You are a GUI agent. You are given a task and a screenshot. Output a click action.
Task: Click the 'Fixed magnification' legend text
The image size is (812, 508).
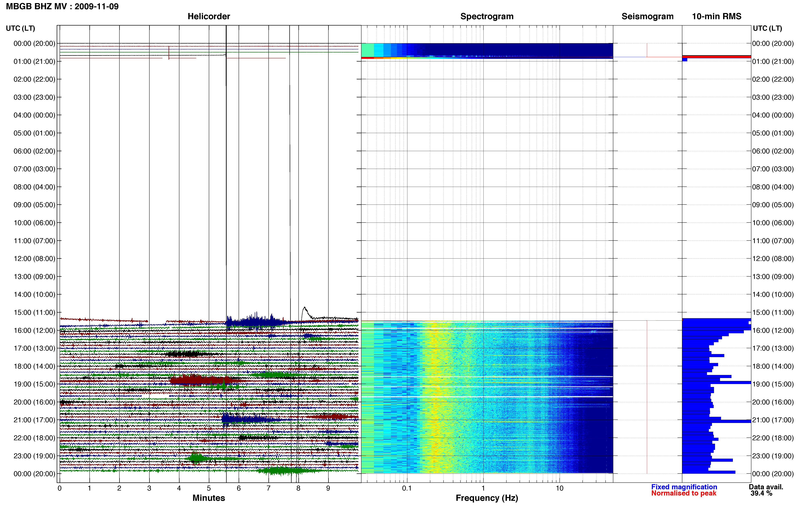684,487
